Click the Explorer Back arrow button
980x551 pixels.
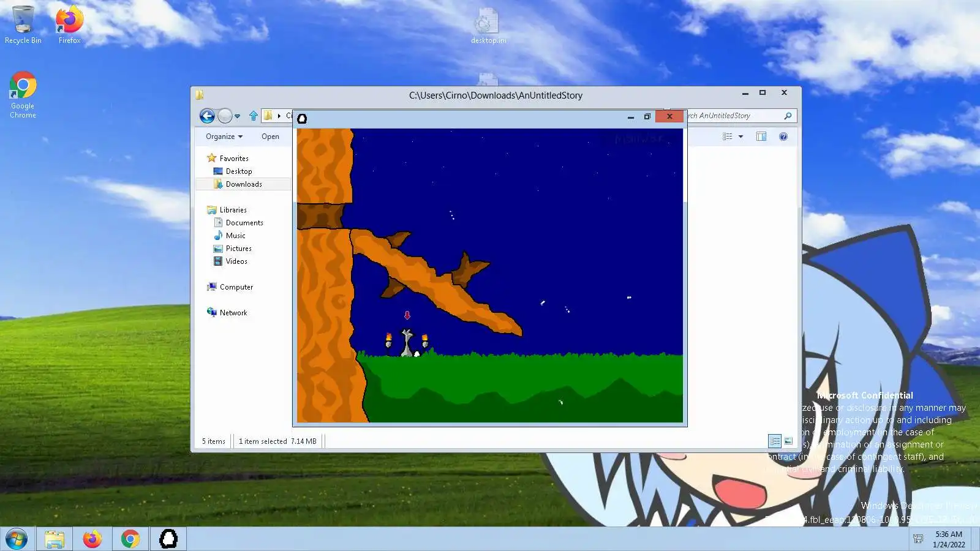click(207, 116)
